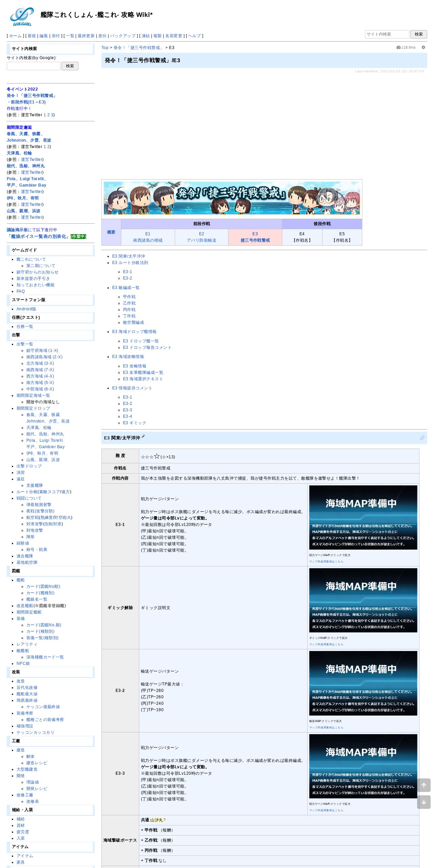Open sidebar link 任務一覧
Image resolution: width=434 pixels, height=868 pixels.
click(25, 327)
